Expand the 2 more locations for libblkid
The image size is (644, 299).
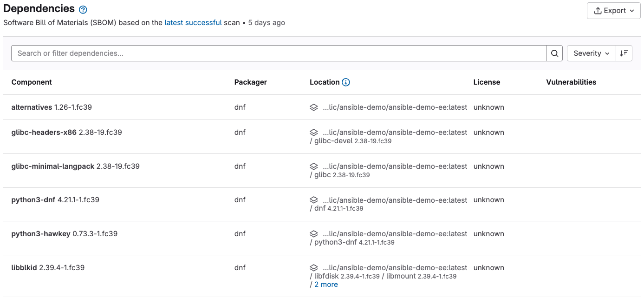pyautogui.click(x=326, y=284)
